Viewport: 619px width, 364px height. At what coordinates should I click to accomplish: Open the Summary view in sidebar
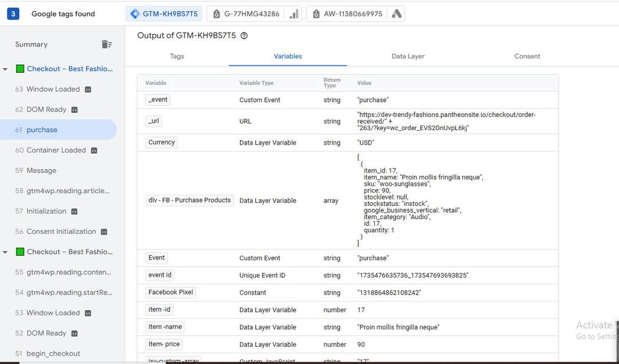[31, 44]
